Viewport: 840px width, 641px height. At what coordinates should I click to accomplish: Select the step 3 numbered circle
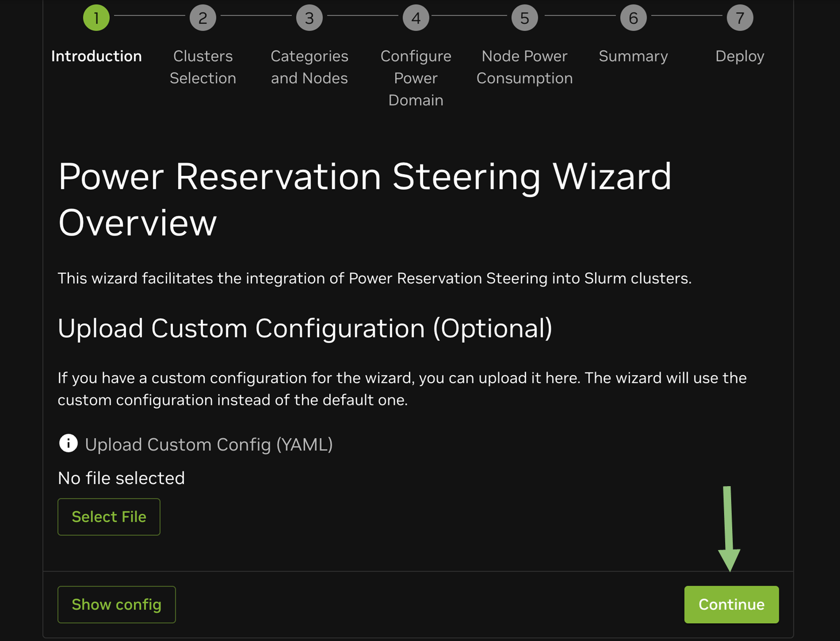click(x=309, y=18)
